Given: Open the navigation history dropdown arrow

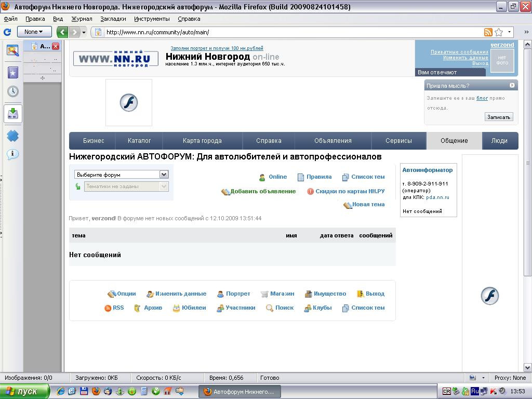Looking at the screenshot, I should [84, 32].
